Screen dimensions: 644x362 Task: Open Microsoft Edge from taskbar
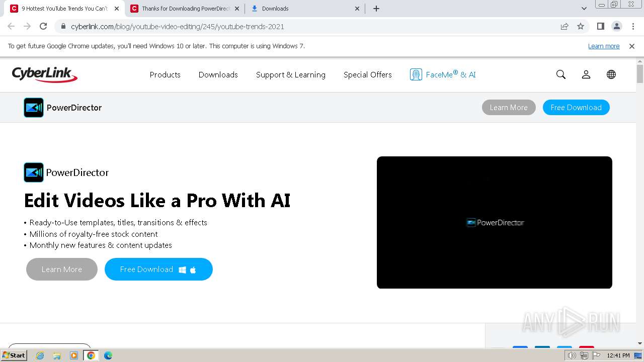point(108,355)
